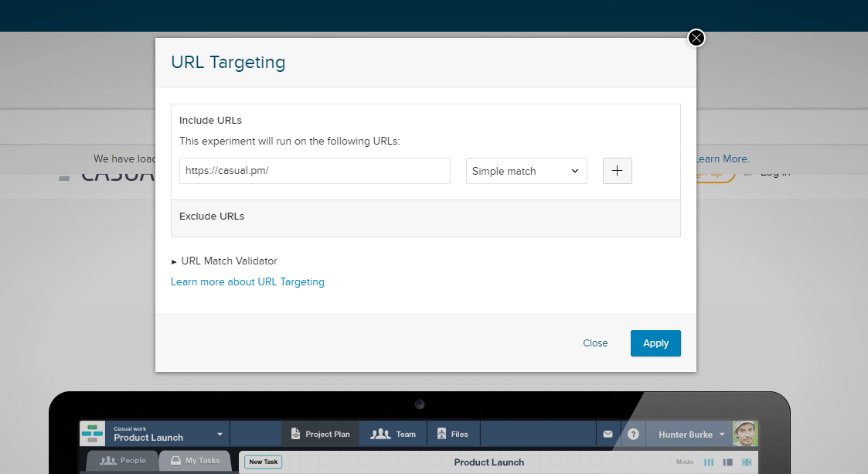The width and height of the screenshot is (868, 474).
Task: Select the columns view mode icon
Action: (709, 462)
